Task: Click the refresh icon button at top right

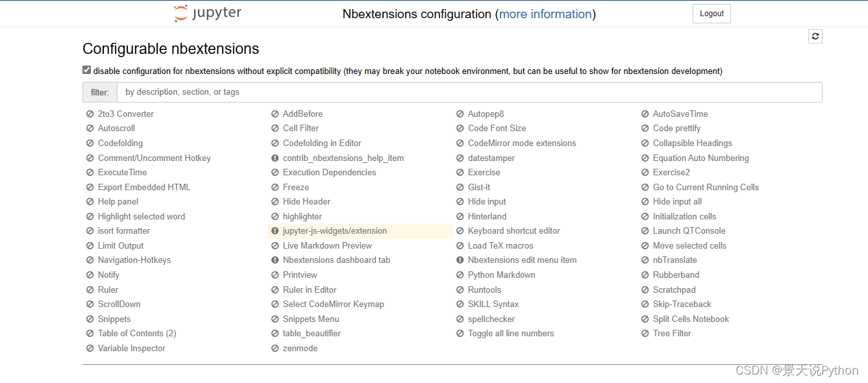Action: point(815,36)
